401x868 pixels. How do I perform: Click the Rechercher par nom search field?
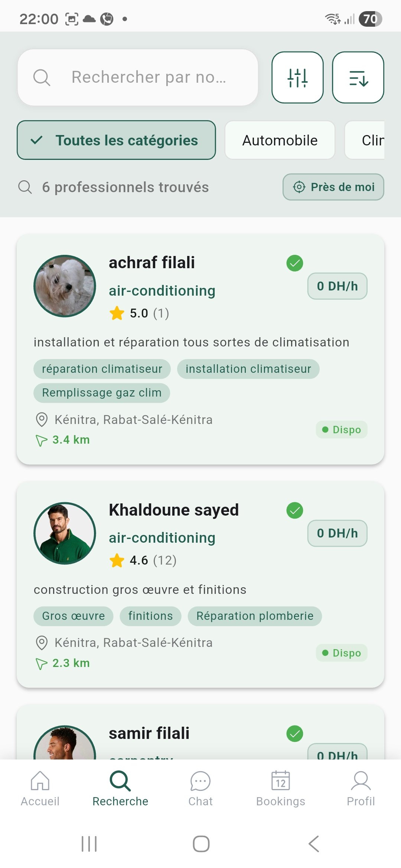tap(149, 78)
